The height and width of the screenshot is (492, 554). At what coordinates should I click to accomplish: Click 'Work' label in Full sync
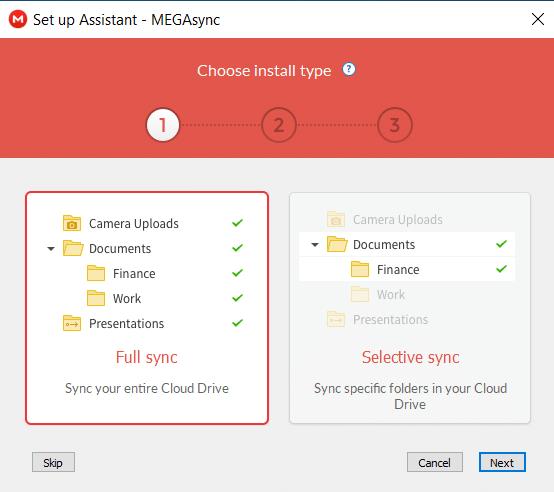tap(127, 298)
